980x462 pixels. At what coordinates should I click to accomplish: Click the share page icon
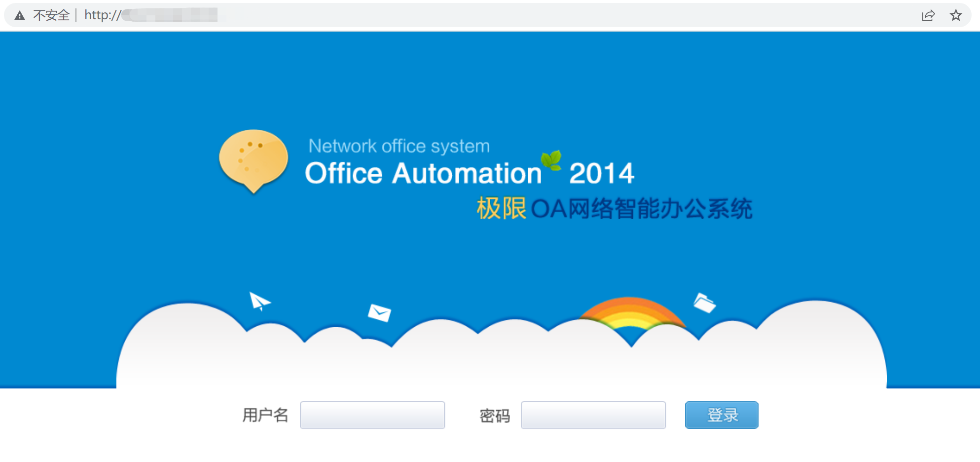pyautogui.click(x=928, y=16)
